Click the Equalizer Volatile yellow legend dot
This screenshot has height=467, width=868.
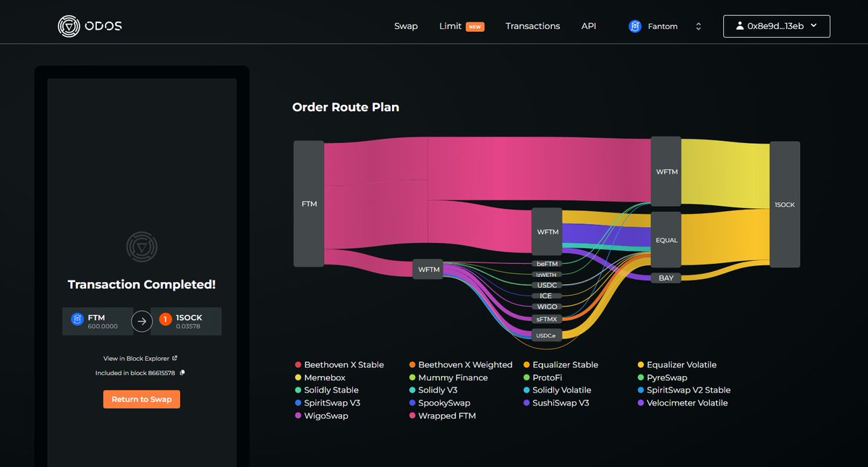tap(641, 365)
